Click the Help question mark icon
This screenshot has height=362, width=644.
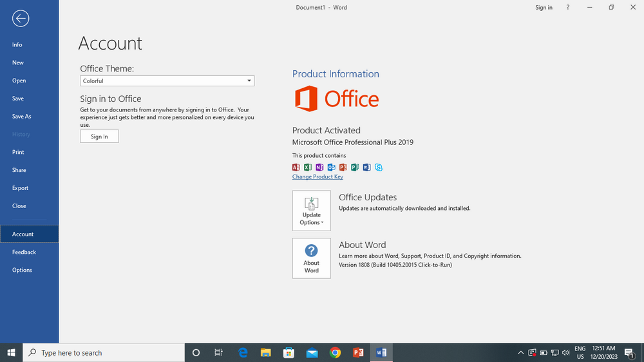tap(567, 8)
